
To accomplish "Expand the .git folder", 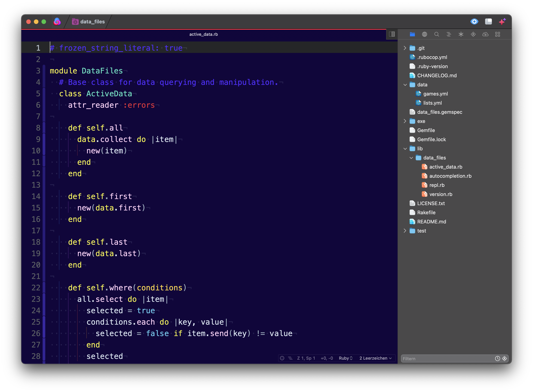I will click(405, 48).
